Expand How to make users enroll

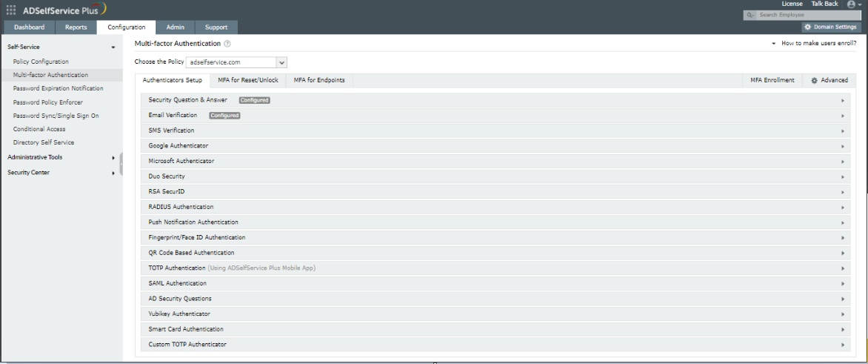pyautogui.click(x=814, y=43)
